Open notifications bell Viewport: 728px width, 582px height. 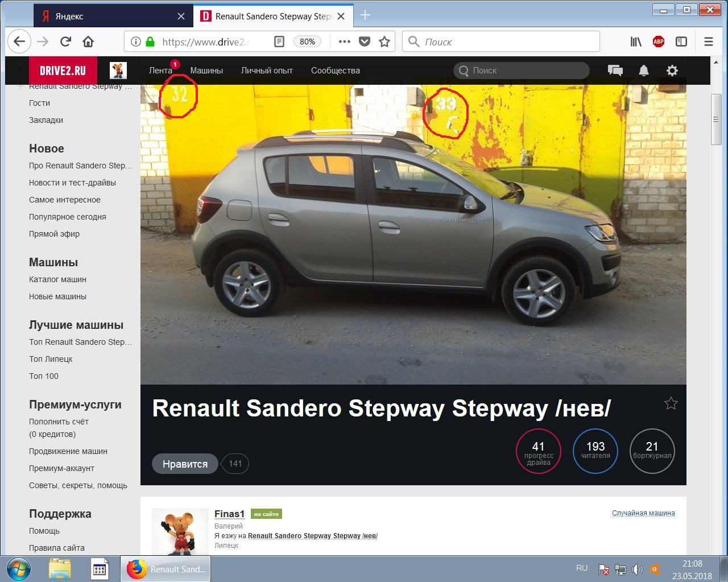pos(644,71)
